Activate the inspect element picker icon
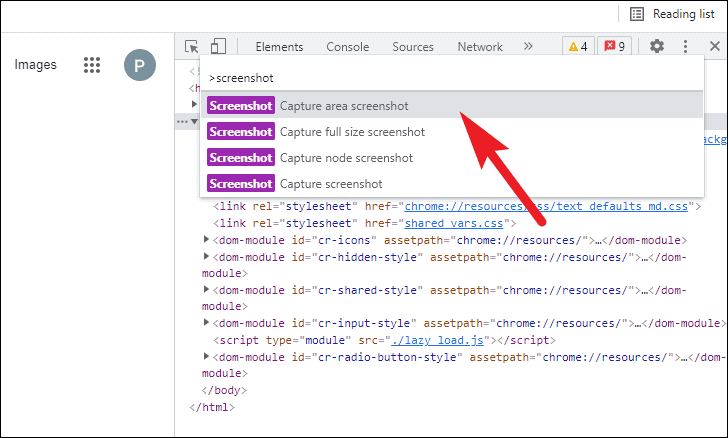The width and height of the screenshot is (728, 438). (191, 46)
